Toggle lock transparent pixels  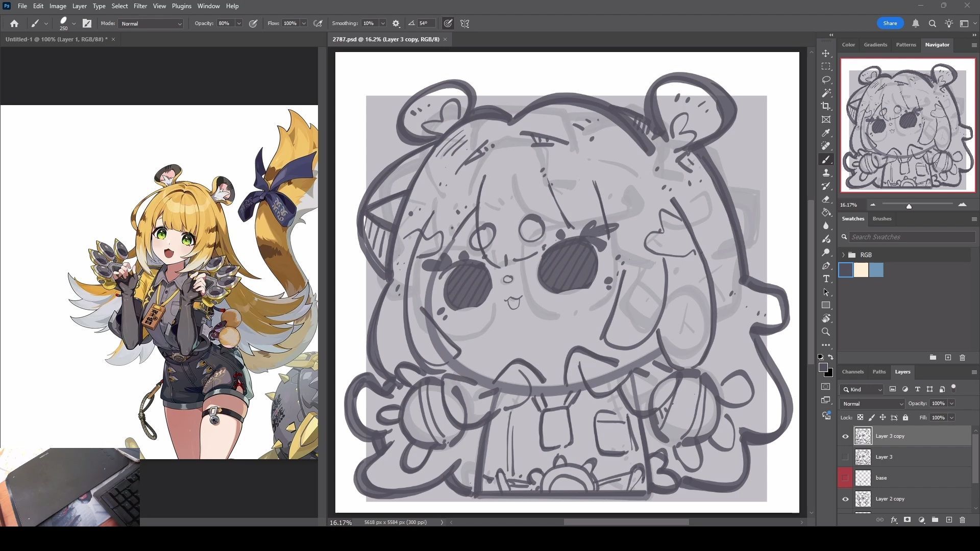860,418
